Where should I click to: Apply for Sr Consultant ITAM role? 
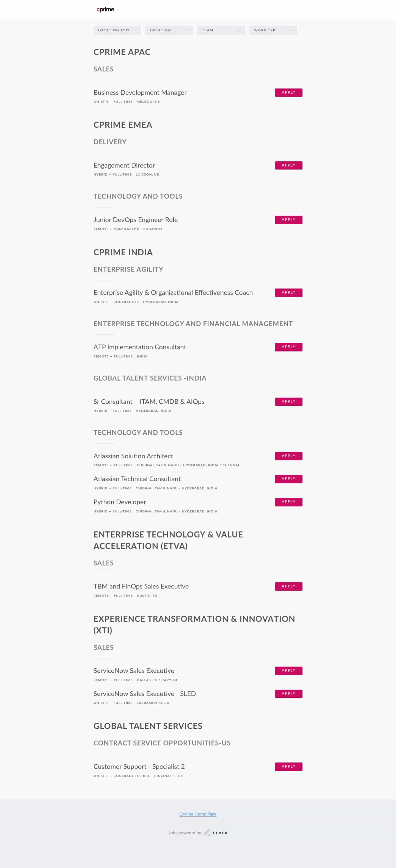[288, 402]
